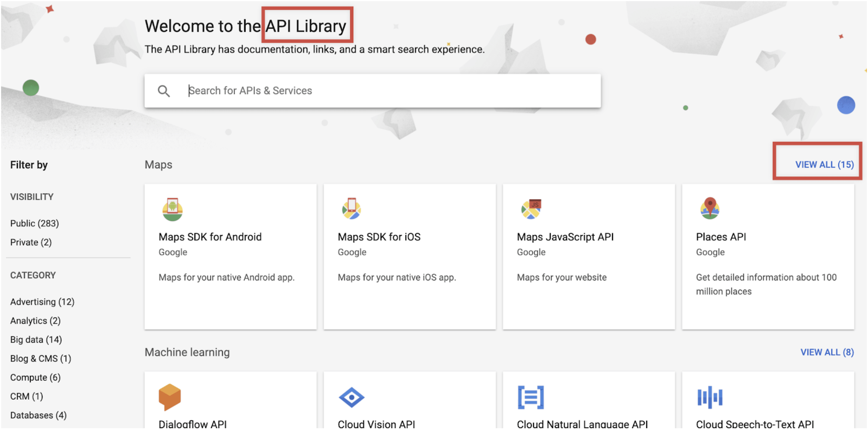Image resolution: width=868 pixels, height=431 pixels.
Task: Filter by Databases (4) category
Action: click(38, 415)
